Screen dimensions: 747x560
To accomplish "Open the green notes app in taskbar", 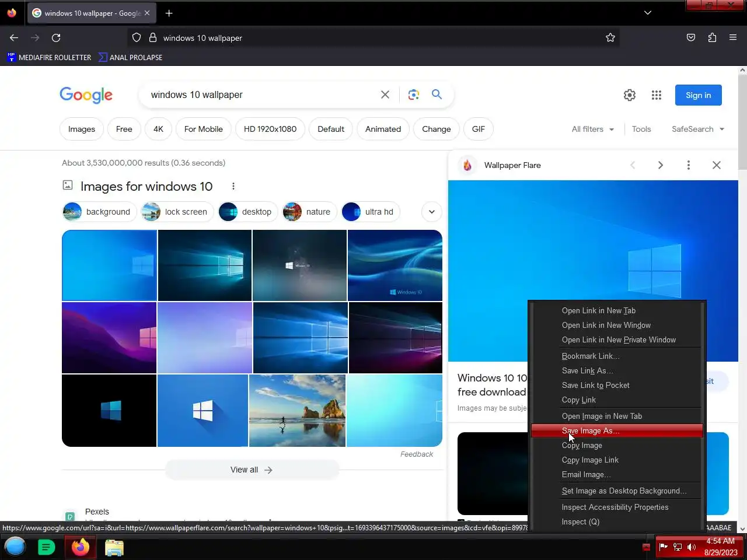I will click(x=46, y=547).
